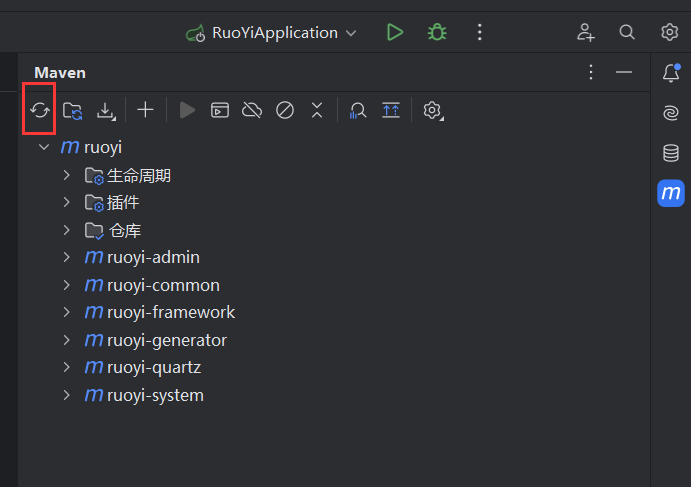Add a Maven project with plus icon
The width and height of the screenshot is (691, 487).
coord(145,110)
